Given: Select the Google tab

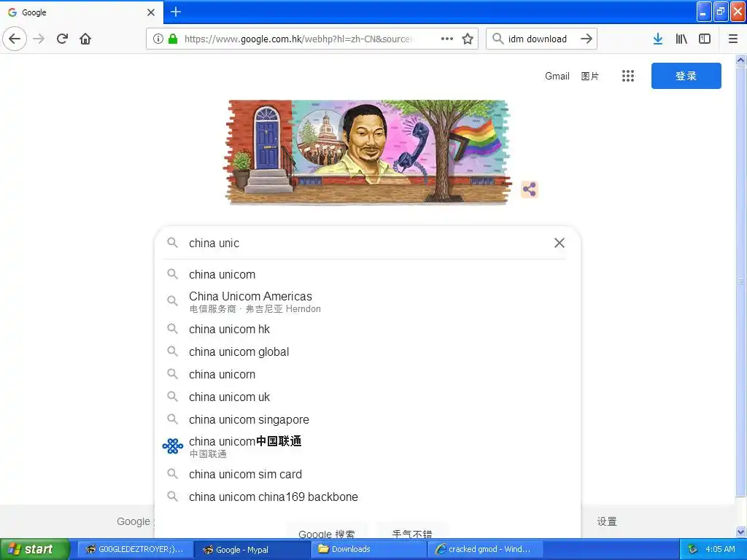Looking at the screenshot, I should tap(81, 12).
